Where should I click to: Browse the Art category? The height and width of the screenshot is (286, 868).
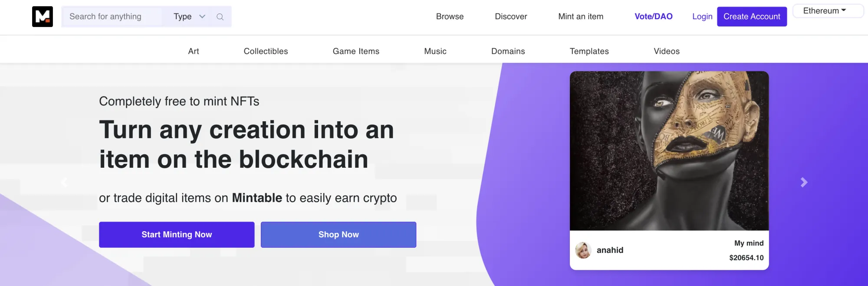pos(193,51)
